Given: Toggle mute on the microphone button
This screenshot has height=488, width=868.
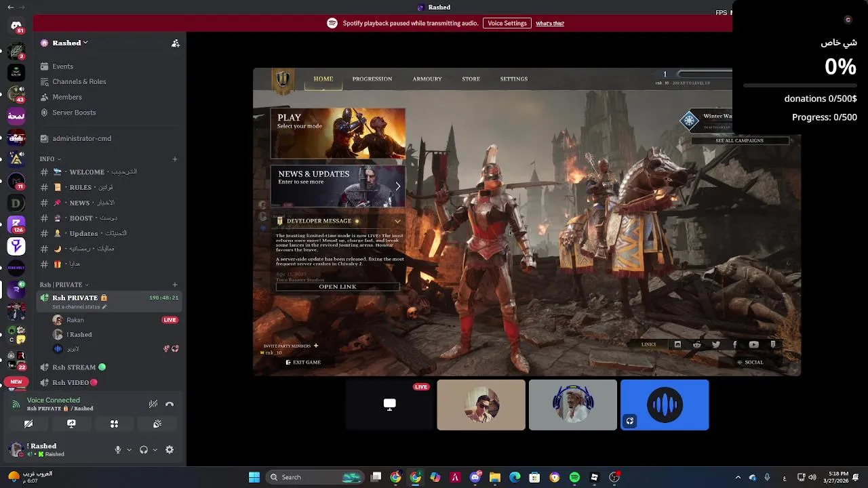Looking at the screenshot, I should (x=118, y=449).
